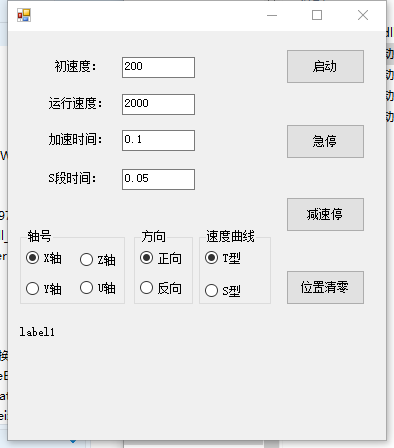Select S型 speed curve option
The width and height of the screenshot is (394, 448).
click(x=223, y=291)
